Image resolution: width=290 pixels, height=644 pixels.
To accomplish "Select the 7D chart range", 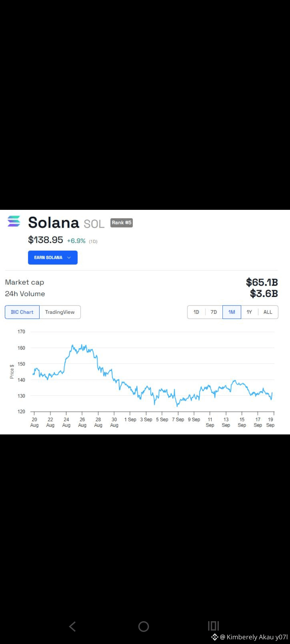I will click(x=214, y=312).
